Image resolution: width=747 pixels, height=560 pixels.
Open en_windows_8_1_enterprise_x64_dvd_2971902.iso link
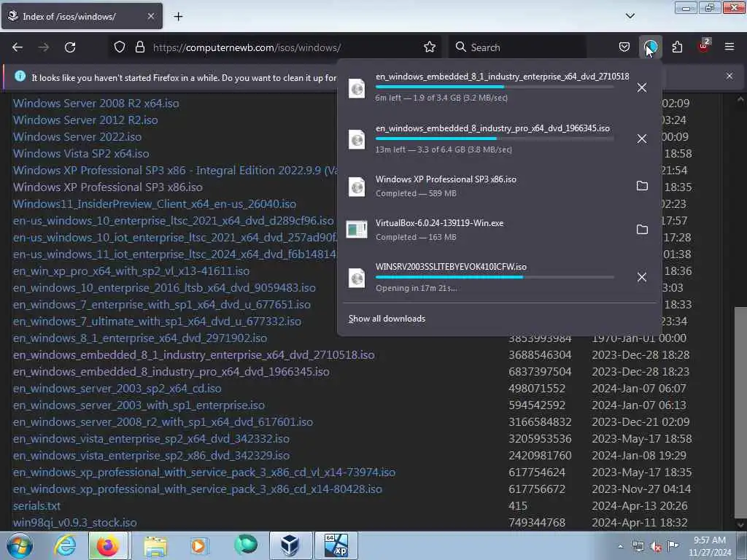(139, 338)
